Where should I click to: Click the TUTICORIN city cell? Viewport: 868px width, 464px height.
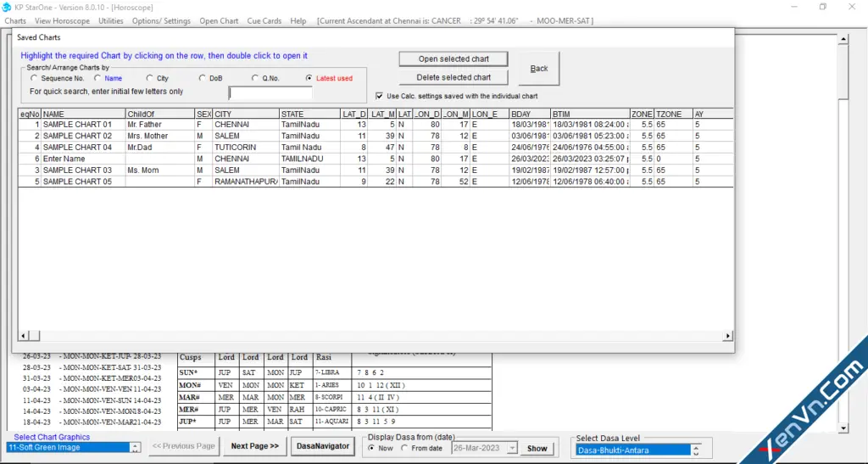246,148
